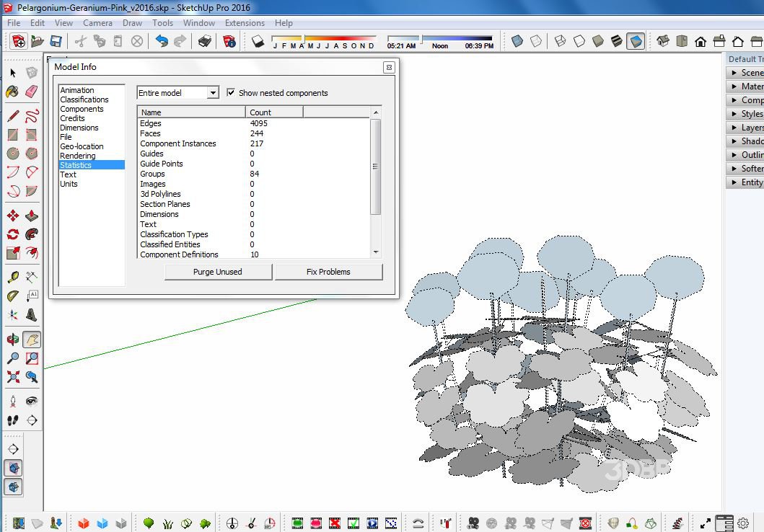Click the Fix Problems button

[x=328, y=272]
